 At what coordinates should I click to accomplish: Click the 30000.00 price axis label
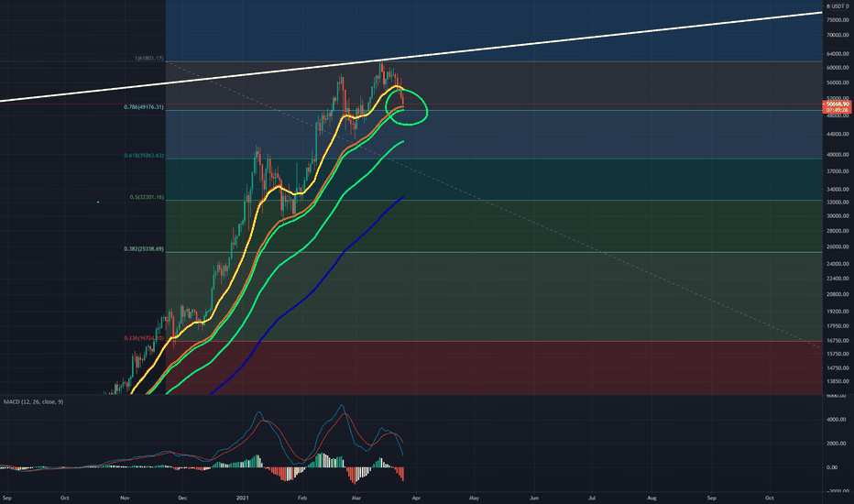(x=838, y=215)
